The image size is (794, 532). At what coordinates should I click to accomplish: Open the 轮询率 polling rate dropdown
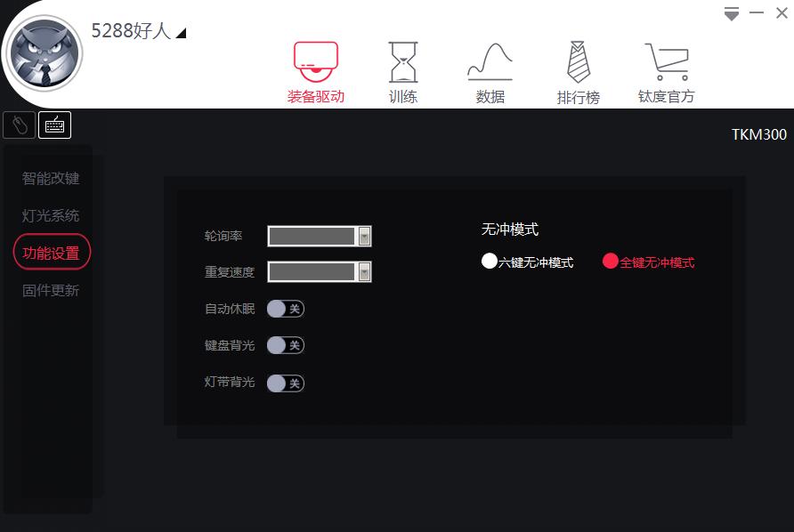[365, 236]
